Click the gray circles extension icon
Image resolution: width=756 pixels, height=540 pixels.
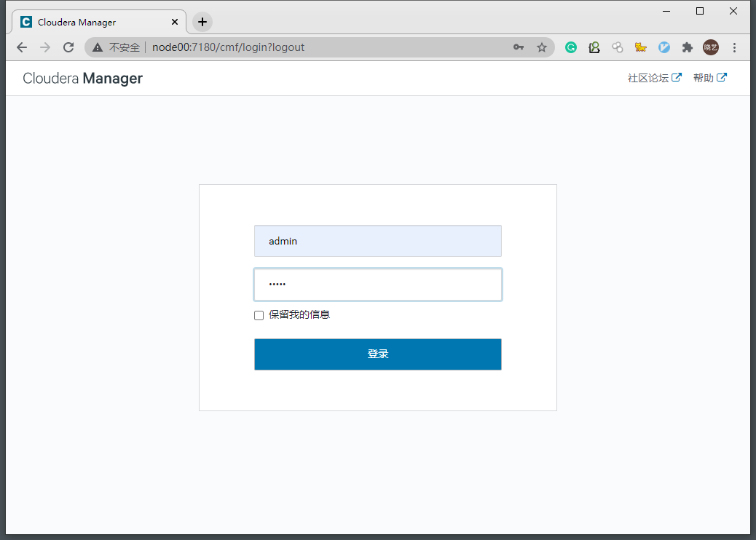click(617, 47)
